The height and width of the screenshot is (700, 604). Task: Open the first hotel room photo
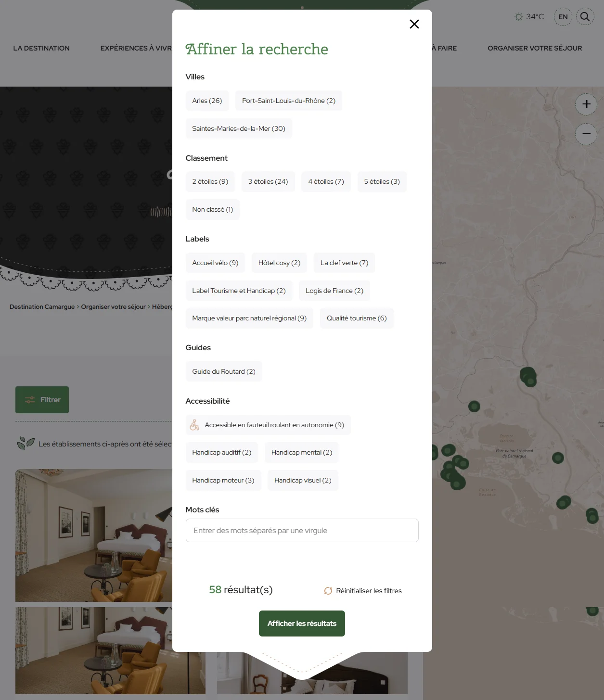(x=94, y=535)
